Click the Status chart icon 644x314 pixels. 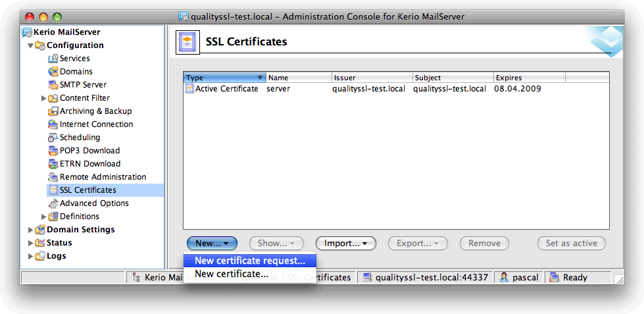[40, 242]
